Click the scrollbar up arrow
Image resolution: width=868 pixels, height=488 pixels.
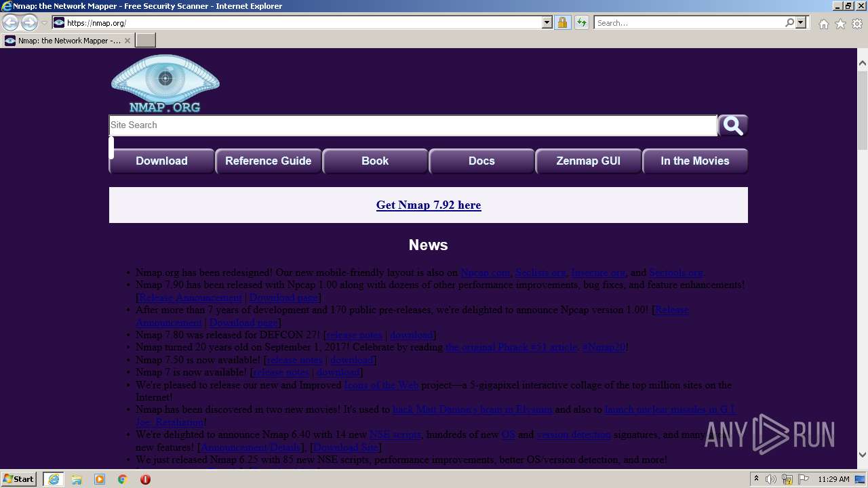(863, 63)
